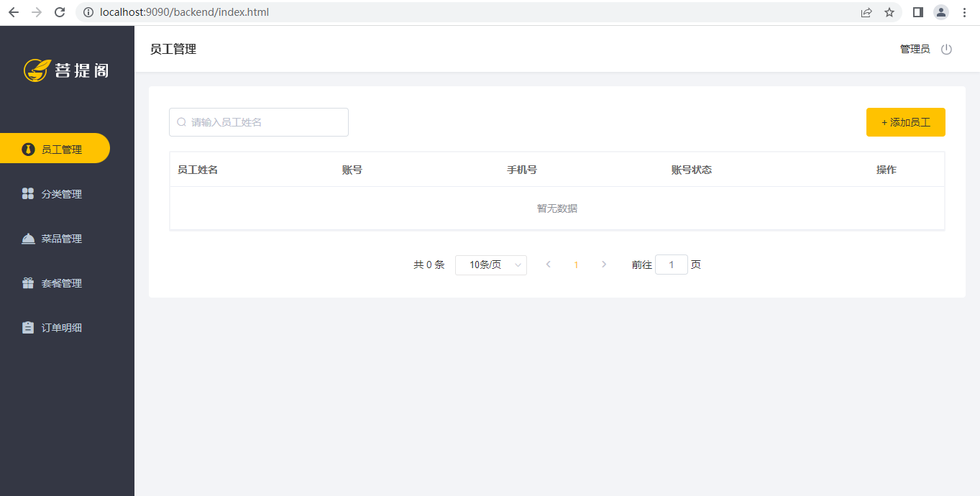Go to next page arrow
The height and width of the screenshot is (496, 980).
pos(604,265)
